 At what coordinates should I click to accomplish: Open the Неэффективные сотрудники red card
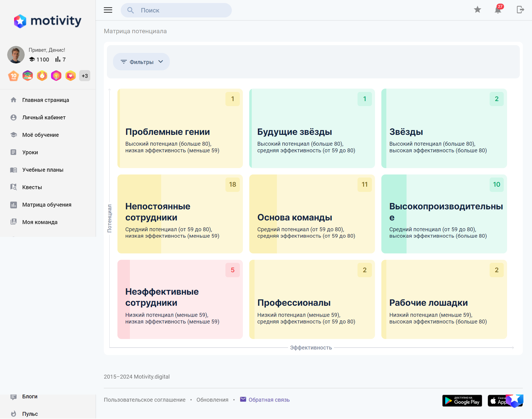click(x=180, y=299)
